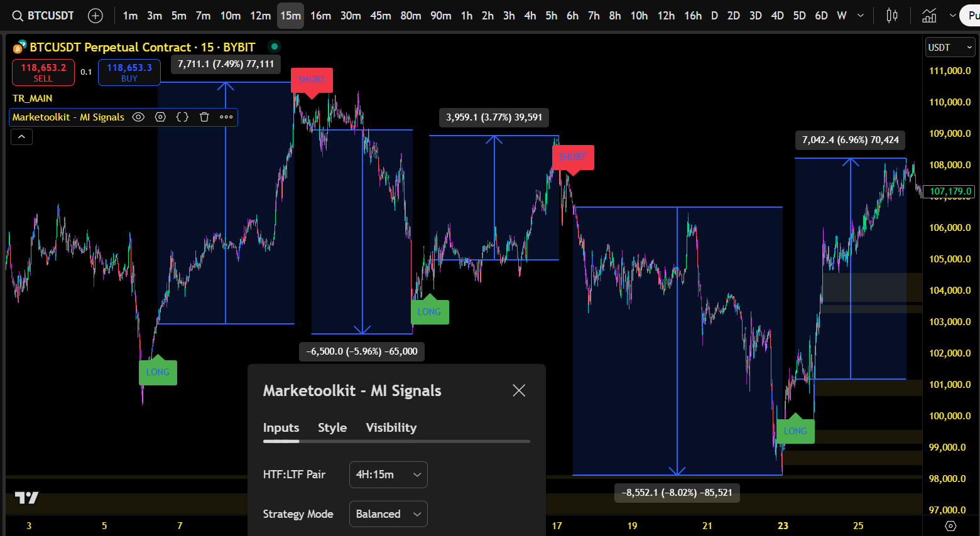Hide MI Signals using the eye icon
This screenshot has height=536, width=980.
(138, 117)
